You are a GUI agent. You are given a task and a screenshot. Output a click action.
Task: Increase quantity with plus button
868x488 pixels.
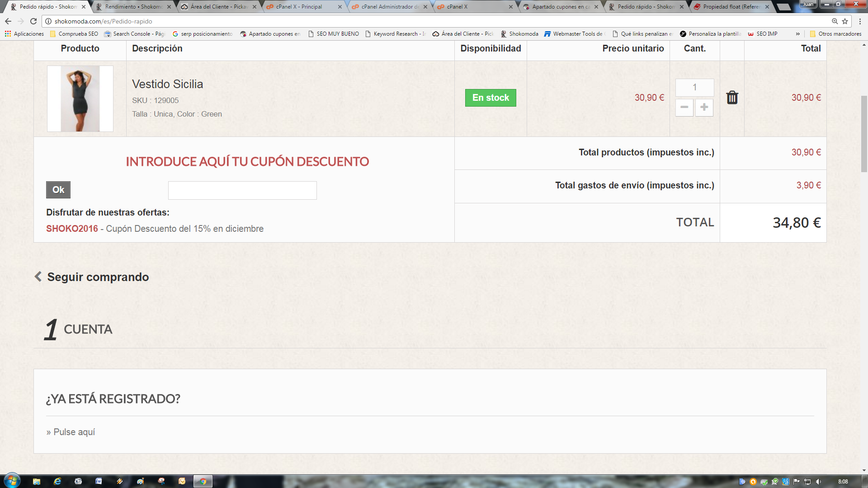pyautogui.click(x=704, y=108)
